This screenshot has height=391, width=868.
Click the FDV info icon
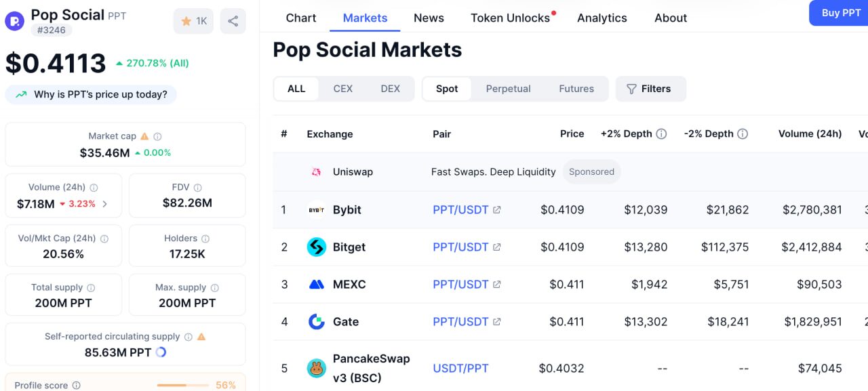click(197, 188)
